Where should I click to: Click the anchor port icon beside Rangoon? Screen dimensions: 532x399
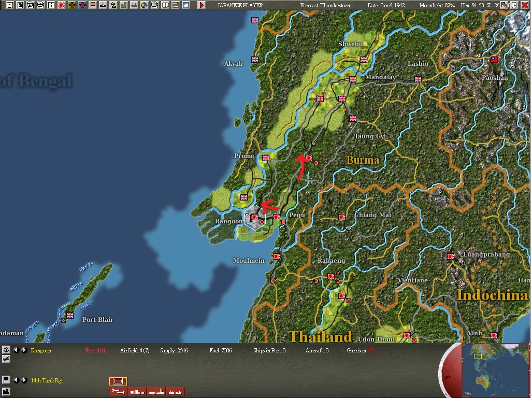point(6,350)
